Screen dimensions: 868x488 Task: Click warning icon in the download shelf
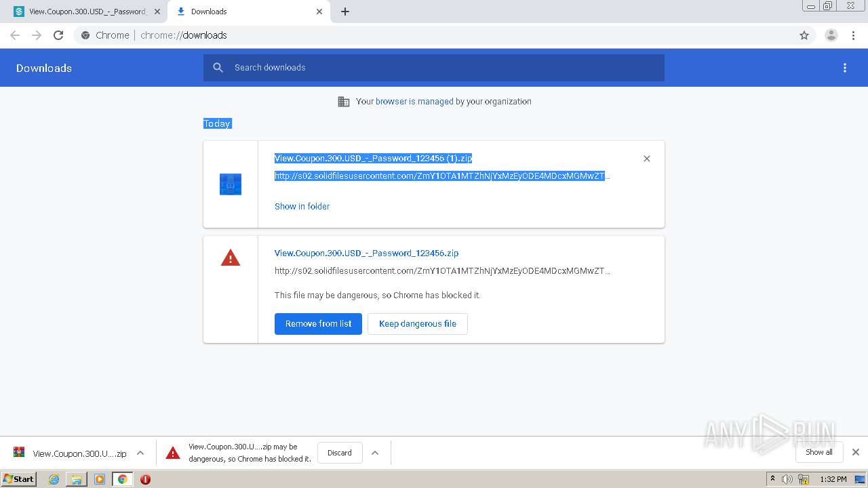tap(173, 453)
